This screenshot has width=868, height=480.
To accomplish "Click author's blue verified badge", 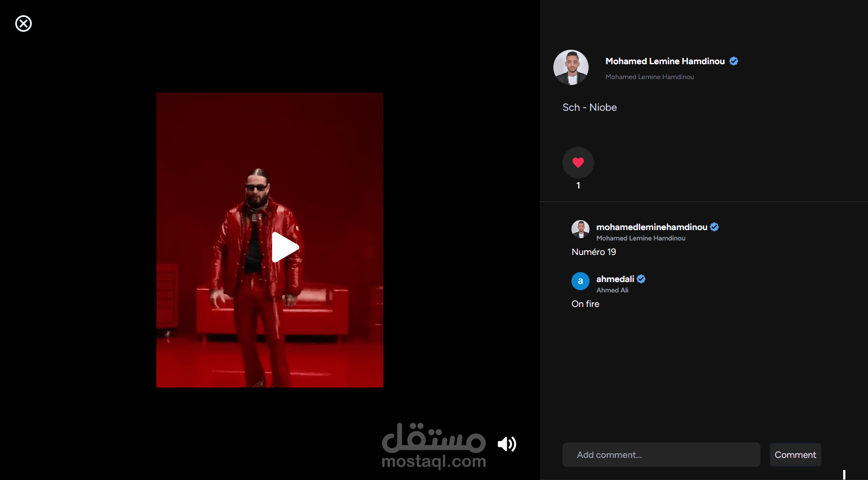I will tap(734, 61).
